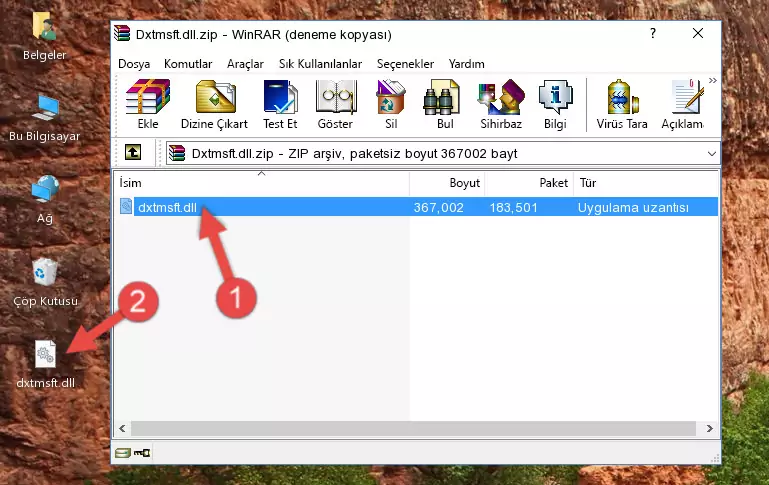Viewport: 769px width, 485px height.
Task: Click the address bar archive path field
Action: point(442,153)
